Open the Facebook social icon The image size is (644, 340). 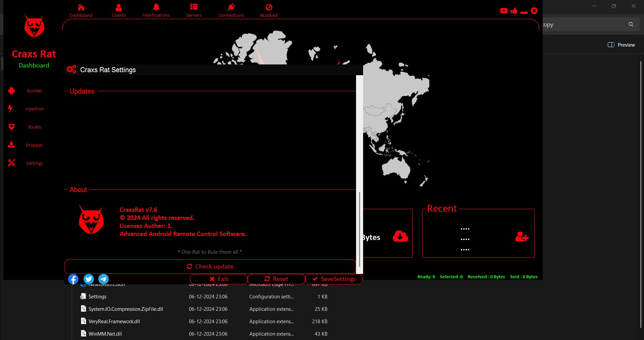pos(73,279)
